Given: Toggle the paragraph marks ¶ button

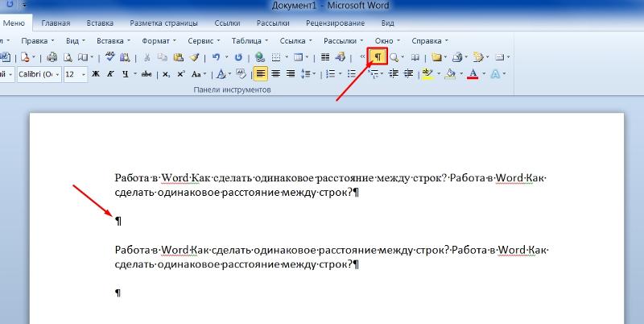Looking at the screenshot, I should point(378,57).
